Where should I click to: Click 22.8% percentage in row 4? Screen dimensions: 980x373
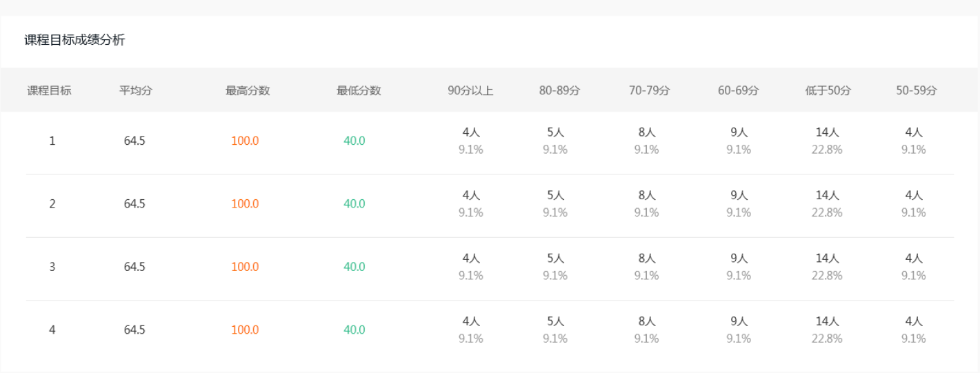tap(827, 339)
